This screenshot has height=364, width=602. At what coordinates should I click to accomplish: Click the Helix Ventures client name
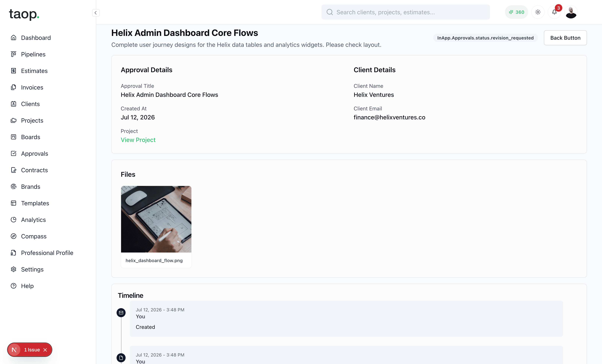(x=374, y=95)
